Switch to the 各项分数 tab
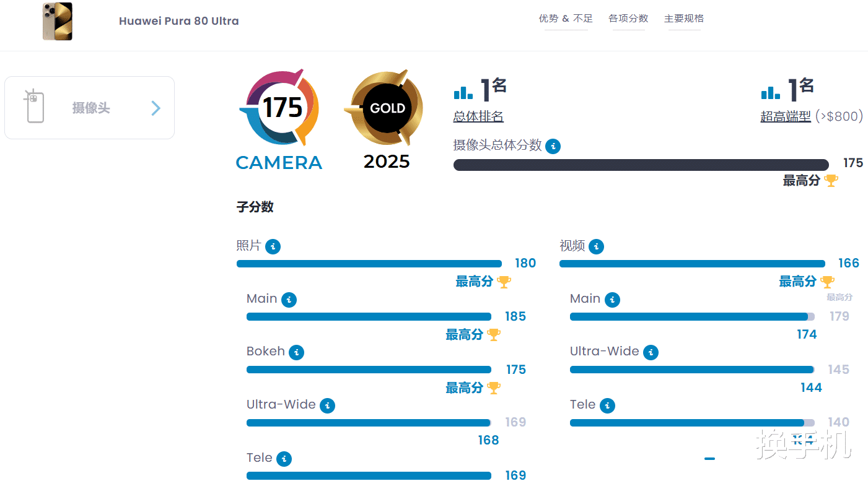 [x=628, y=19]
